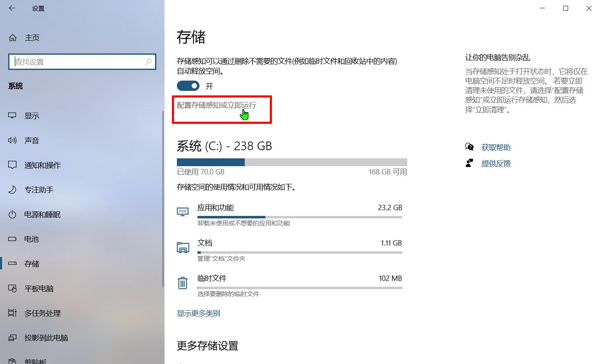Open 电池 settings via the battery icon
This screenshot has height=364, width=601.
tap(12, 239)
